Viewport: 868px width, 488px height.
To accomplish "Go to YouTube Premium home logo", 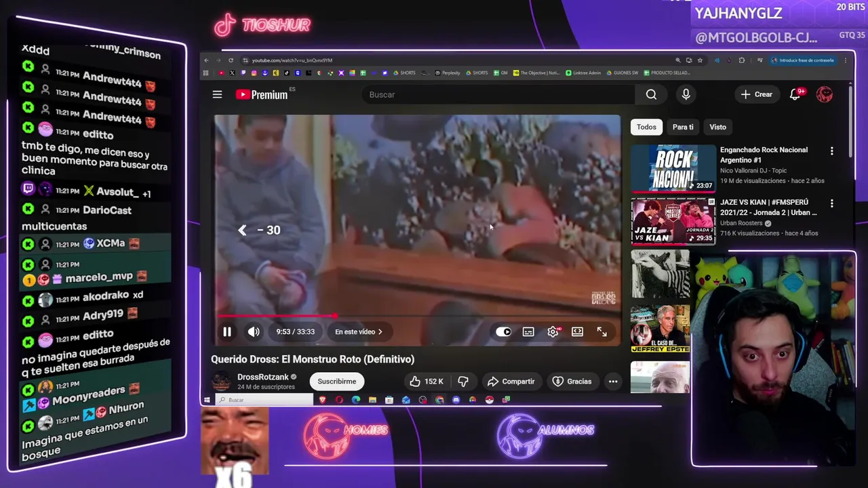I will 262,94.
